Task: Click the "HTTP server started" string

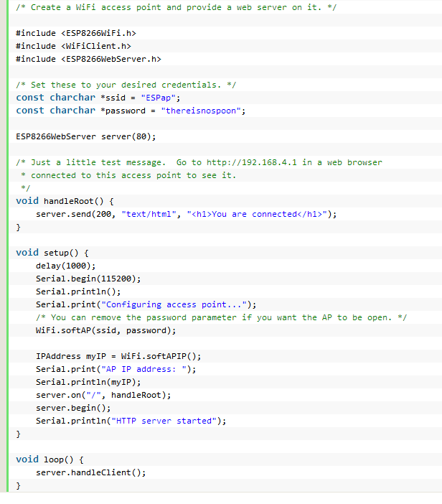Action: [x=164, y=421]
